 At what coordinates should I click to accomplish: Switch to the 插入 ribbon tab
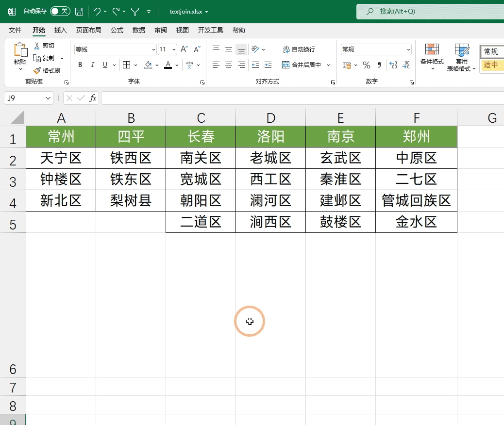point(60,30)
